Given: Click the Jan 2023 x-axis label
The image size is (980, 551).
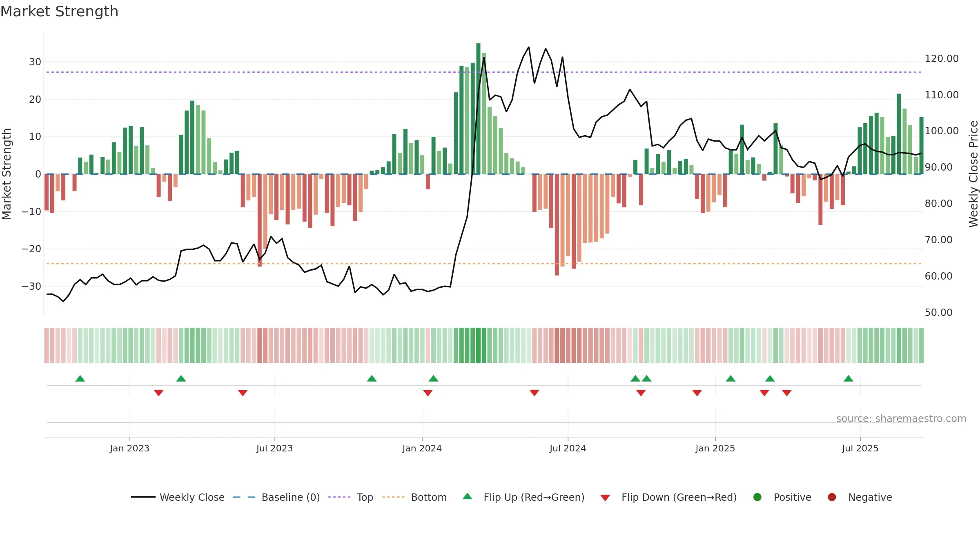Looking at the screenshot, I should click(129, 449).
